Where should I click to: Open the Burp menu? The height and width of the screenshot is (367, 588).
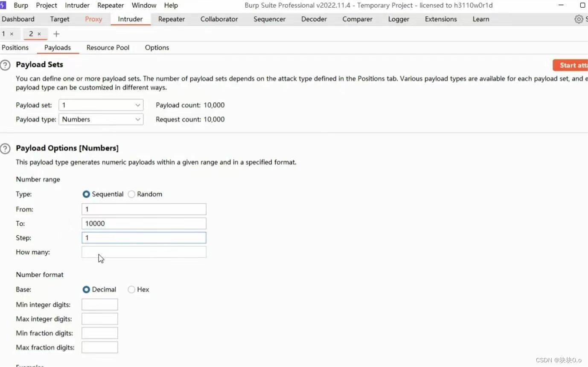tap(21, 5)
